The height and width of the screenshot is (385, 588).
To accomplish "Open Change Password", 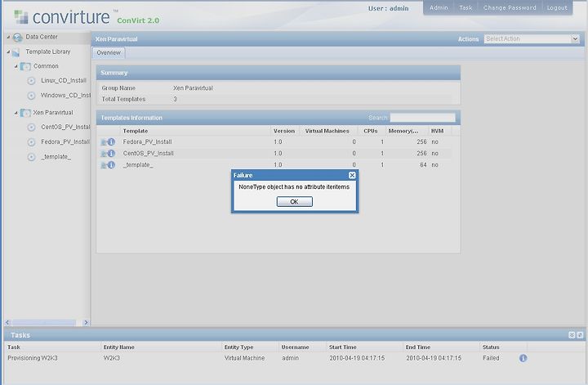I will [510, 7].
